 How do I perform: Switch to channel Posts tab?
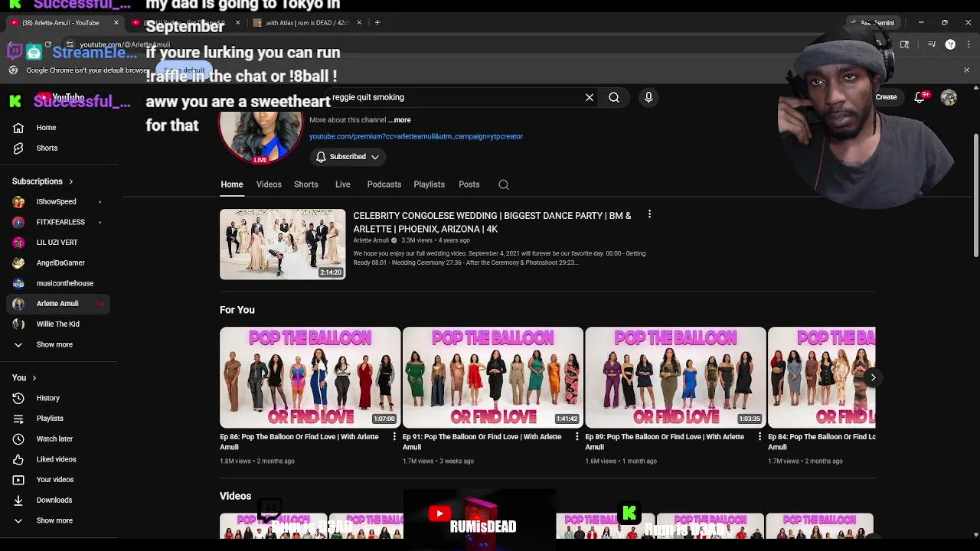tap(469, 184)
